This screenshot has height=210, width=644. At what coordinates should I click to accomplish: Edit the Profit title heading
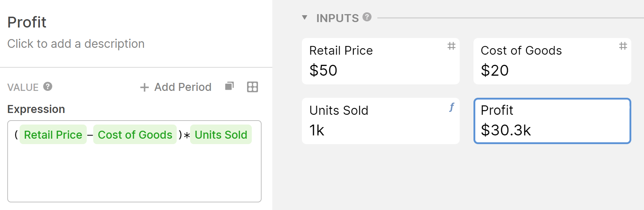[x=27, y=22]
